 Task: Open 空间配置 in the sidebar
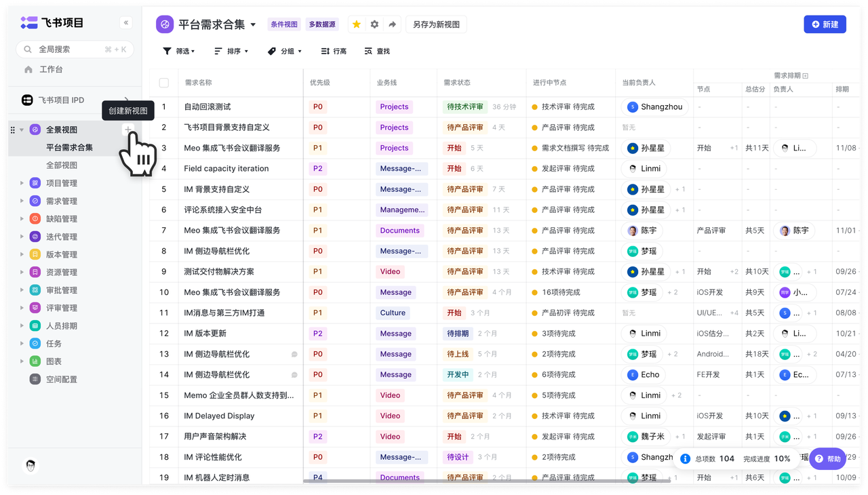(62, 379)
